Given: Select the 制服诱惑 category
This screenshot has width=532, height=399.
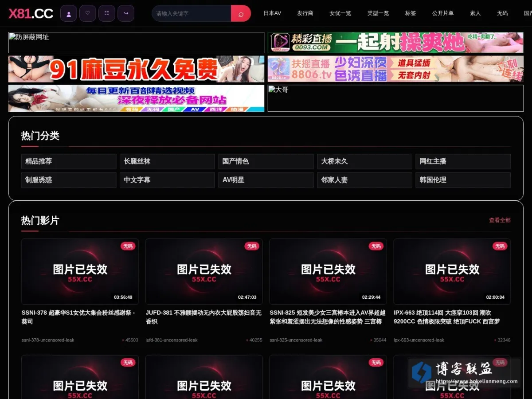Looking at the screenshot, I should (69, 180).
